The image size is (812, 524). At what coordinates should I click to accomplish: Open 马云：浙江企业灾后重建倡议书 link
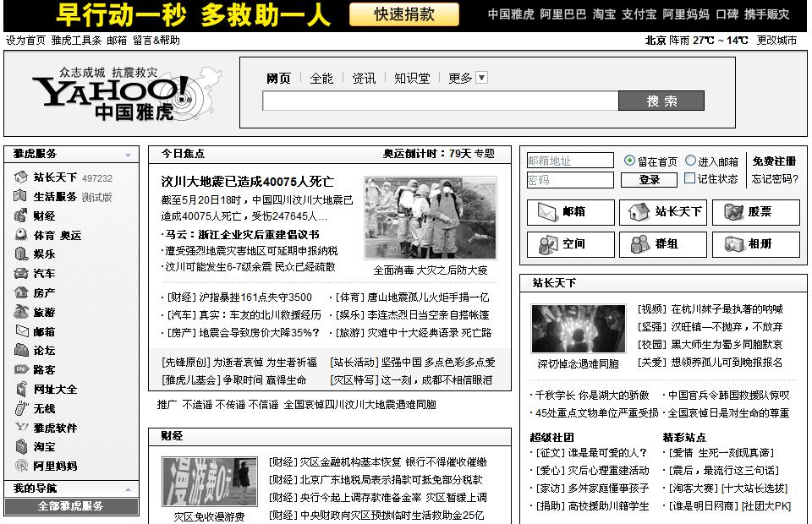pyautogui.click(x=242, y=234)
